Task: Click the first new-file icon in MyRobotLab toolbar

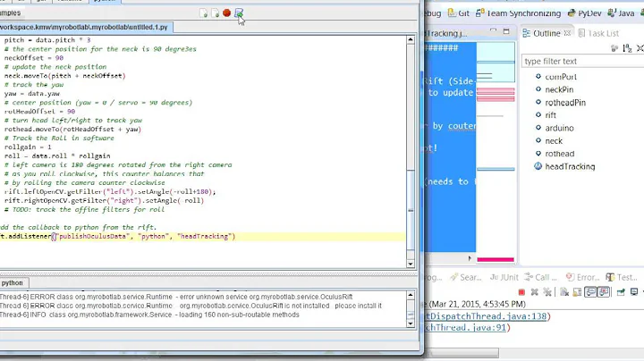Action: 203,13
